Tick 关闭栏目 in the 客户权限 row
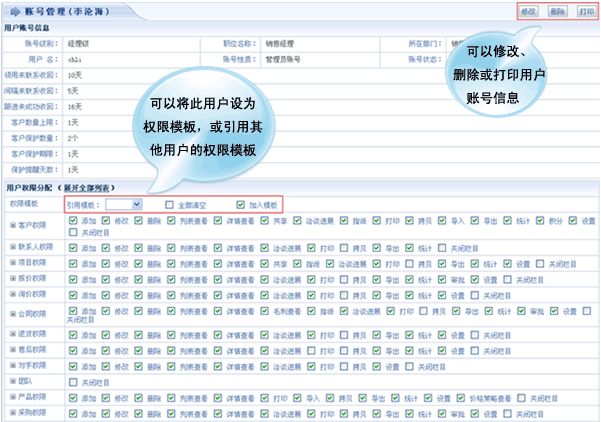The height and width of the screenshot is (422, 601). pyautogui.click(x=73, y=232)
